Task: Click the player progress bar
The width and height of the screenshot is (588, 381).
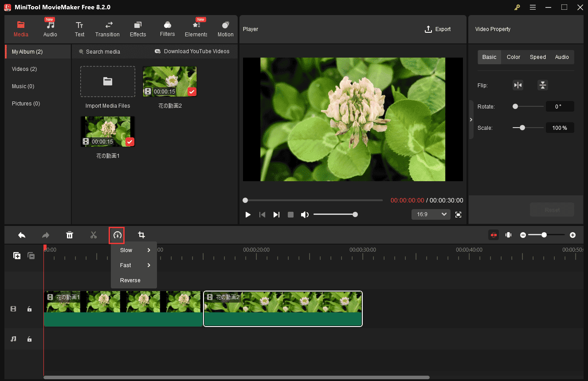Action: point(313,200)
